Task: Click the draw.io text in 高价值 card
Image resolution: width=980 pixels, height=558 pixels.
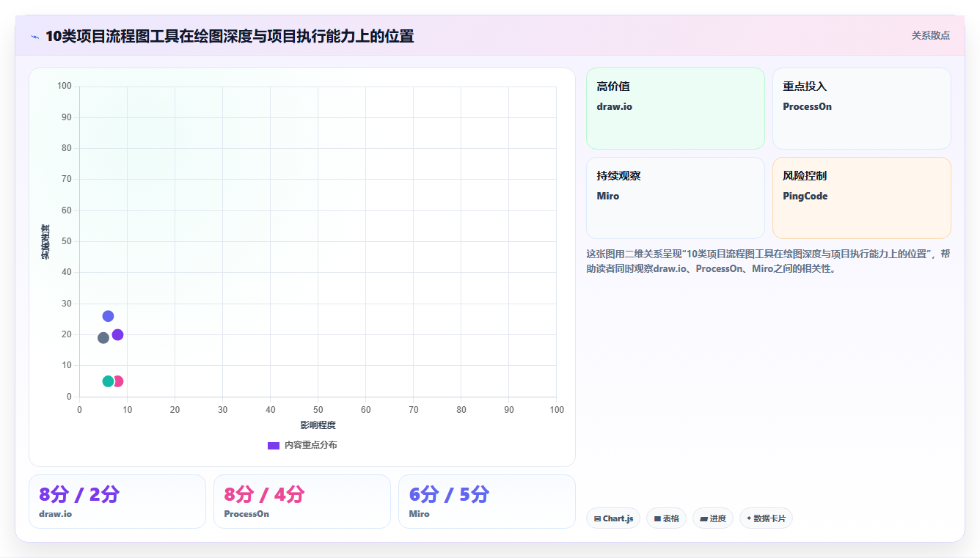Action: [x=615, y=107]
